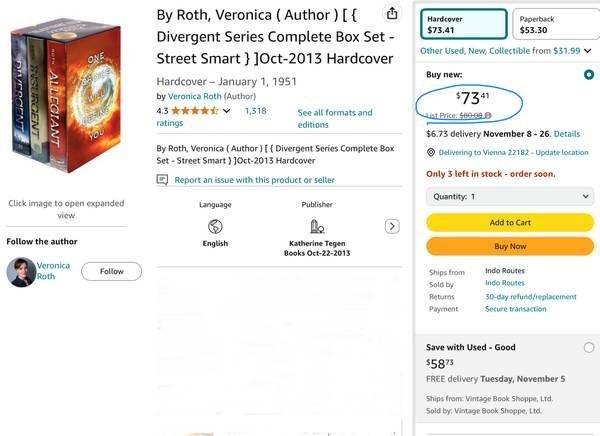600x436 pixels.
Task: Choose the Hardcover $73.41 format tab
Action: click(x=463, y=24)
